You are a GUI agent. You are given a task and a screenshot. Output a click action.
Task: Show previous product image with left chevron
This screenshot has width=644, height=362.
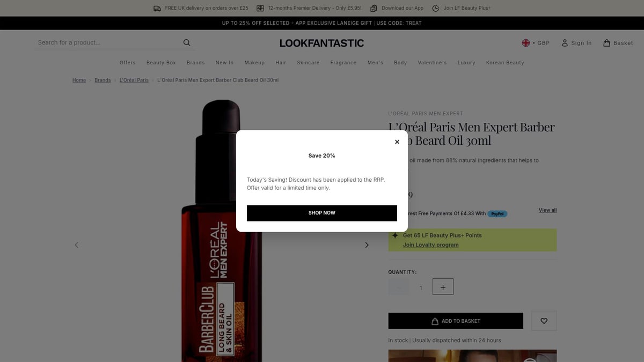(x=76, y=245)
